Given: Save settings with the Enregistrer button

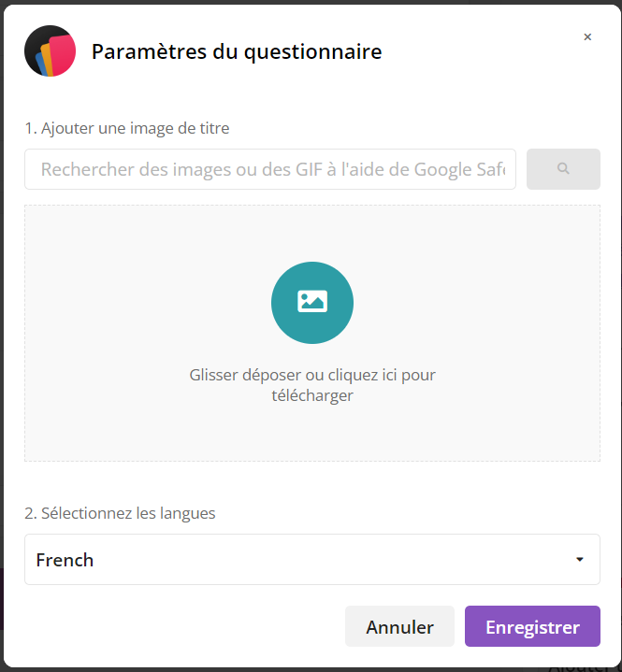Looking at the screenshot, I should [532, 626].
